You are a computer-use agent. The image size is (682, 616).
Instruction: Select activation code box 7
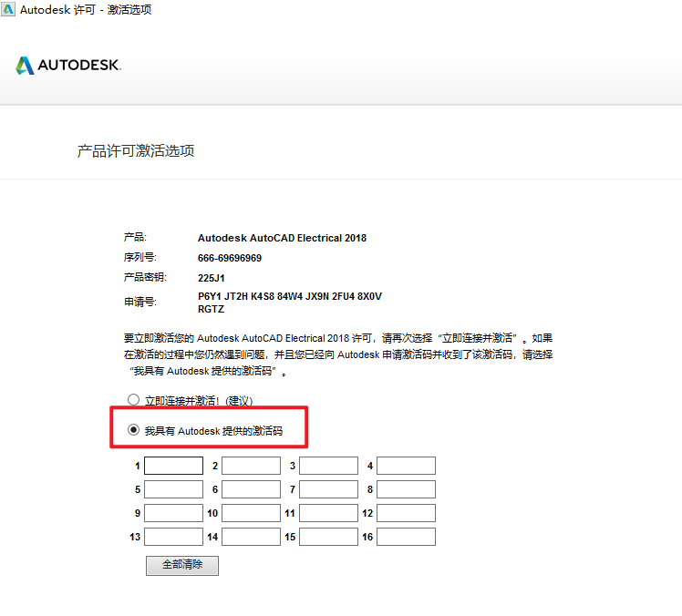coord(328,489)
